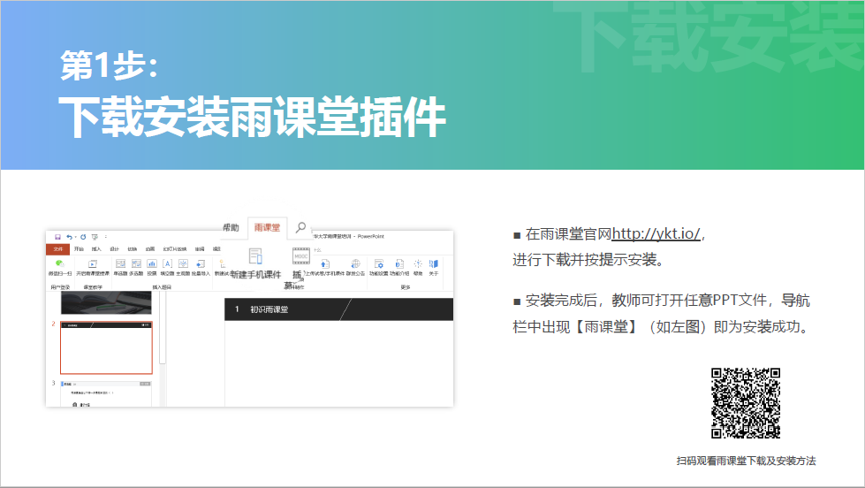Click the upload exam/mobile courseware icon
This screenshot has width=865, height=488.
(325, 264)
